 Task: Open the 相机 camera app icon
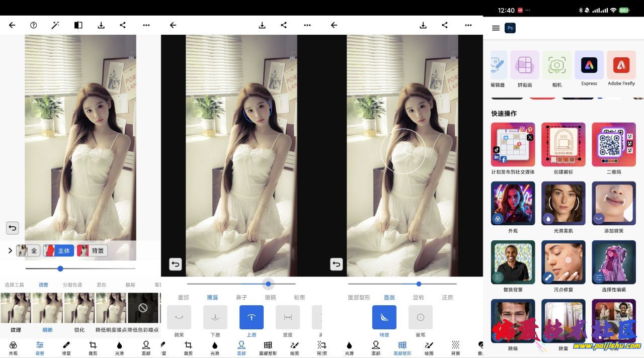(556, 65)
